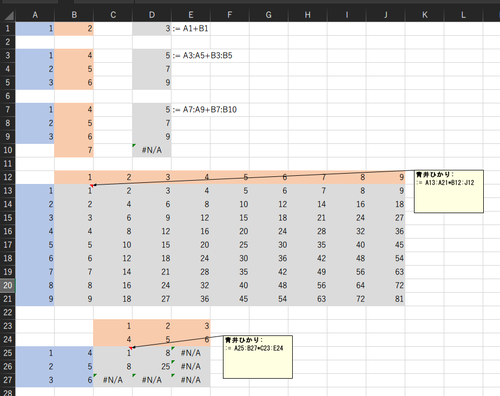This screenshot has width=500, height=396.
Task: Click the #N/A error cell E25
Action: [191, 353]
